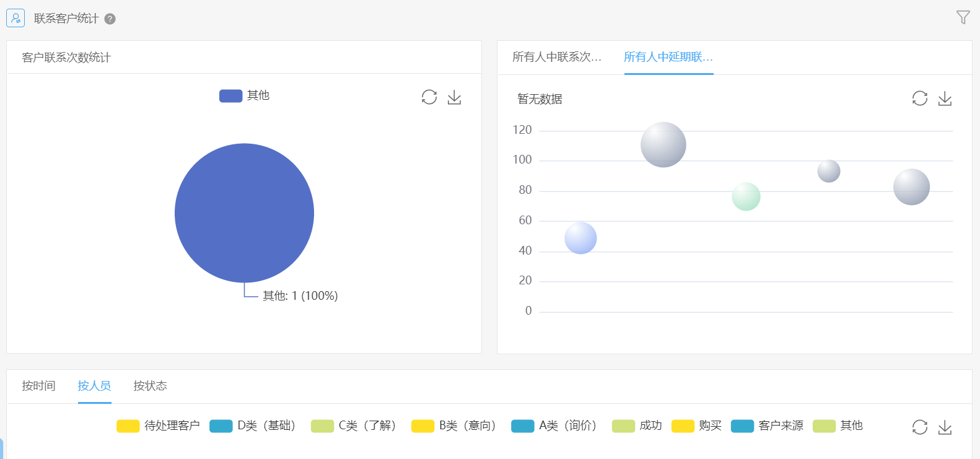The height and width of the screenshot is (459, 980).
Task: Toggle the A类（询价） legend series
Action: coord(554,426)
